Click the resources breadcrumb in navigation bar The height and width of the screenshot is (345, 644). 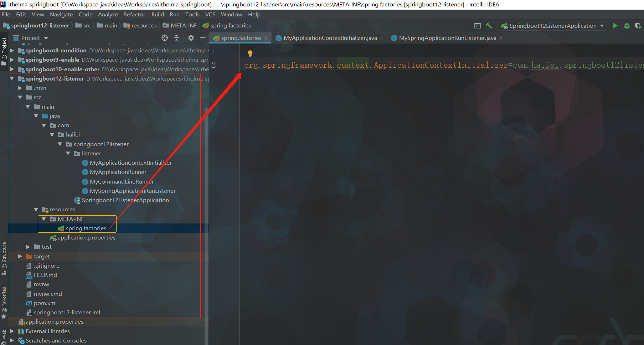tap(140, 26)
